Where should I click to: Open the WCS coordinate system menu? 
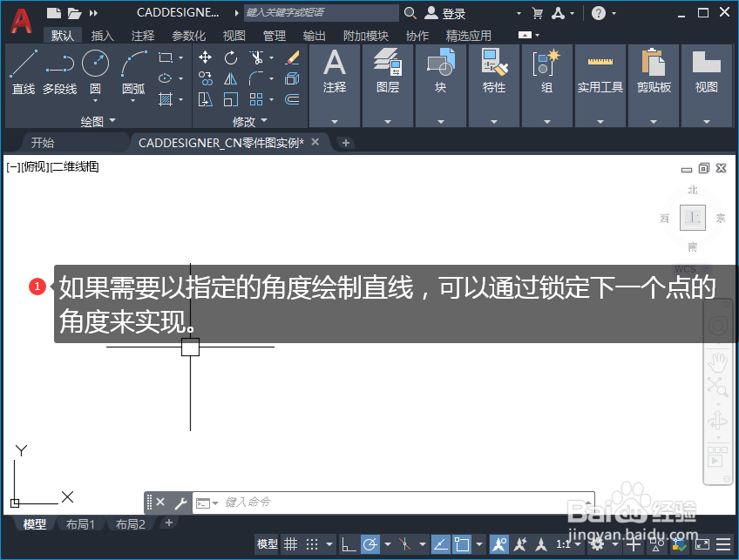point(691,269)
